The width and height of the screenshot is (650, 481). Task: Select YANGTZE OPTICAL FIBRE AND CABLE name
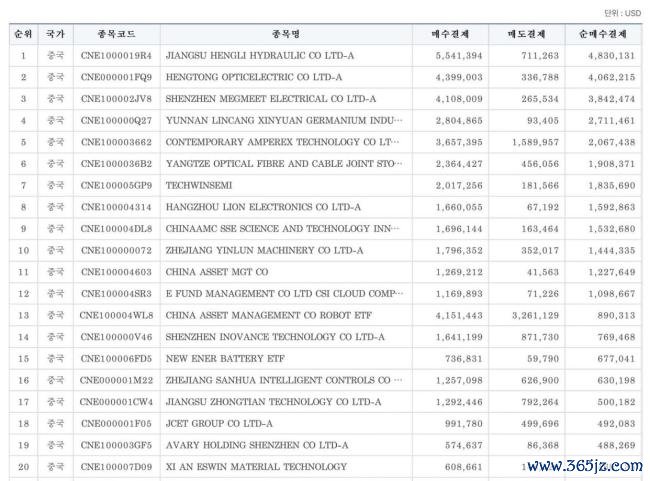point(284,164)
